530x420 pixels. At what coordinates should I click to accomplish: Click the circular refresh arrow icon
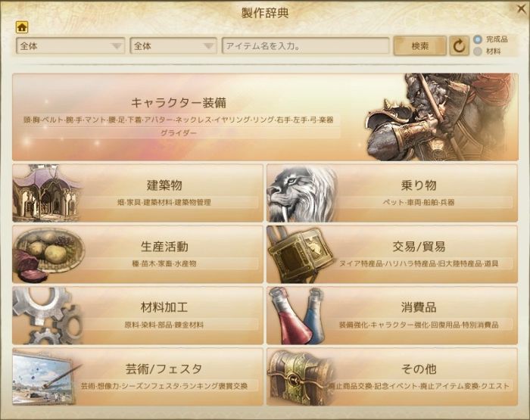(x=459, y=45)
